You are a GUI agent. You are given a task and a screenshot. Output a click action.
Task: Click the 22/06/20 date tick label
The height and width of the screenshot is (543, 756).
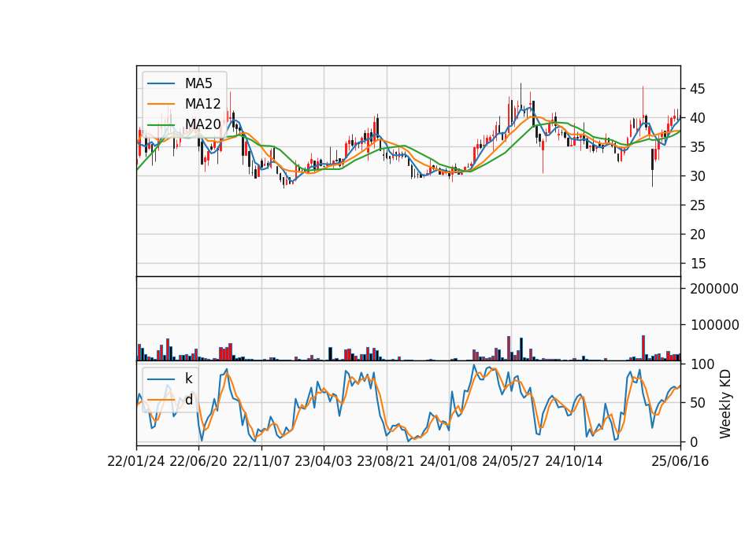tap(198, 461)
